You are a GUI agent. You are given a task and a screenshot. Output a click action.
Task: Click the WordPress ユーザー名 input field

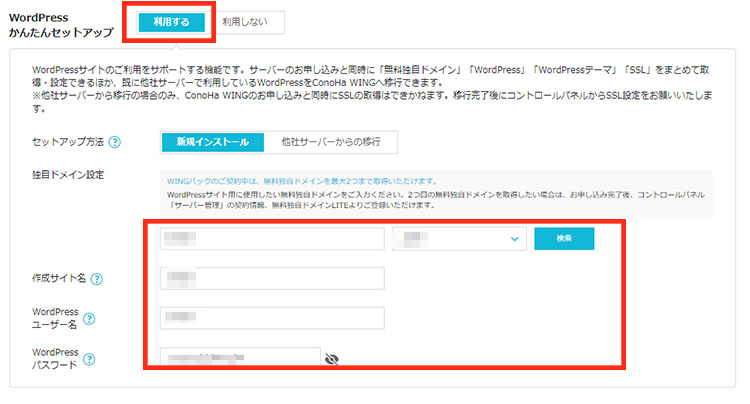(272, 318)
